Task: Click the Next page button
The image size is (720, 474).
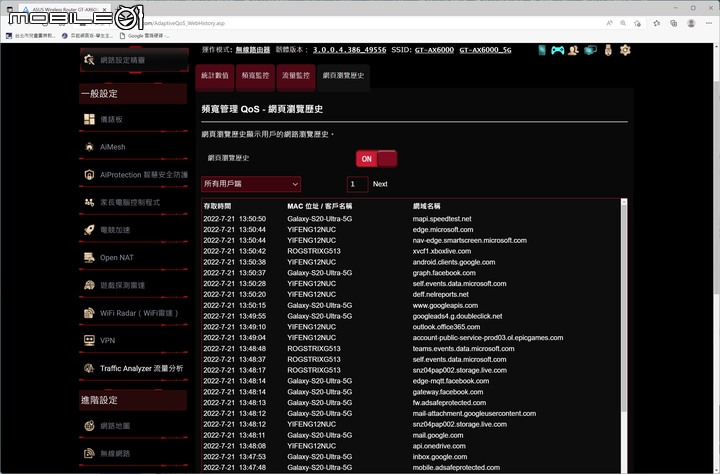Action: pyautogui.click(x=380, y=184)
